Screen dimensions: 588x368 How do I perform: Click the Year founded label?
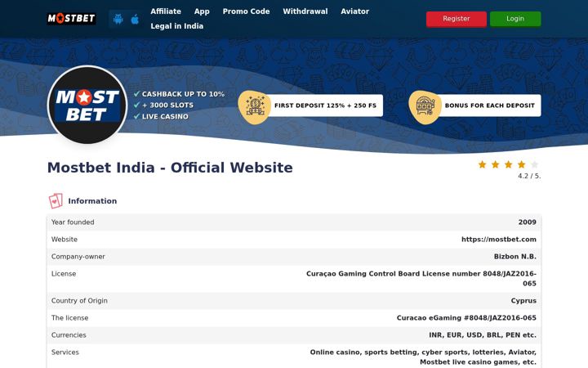click(x=73, y=222)
